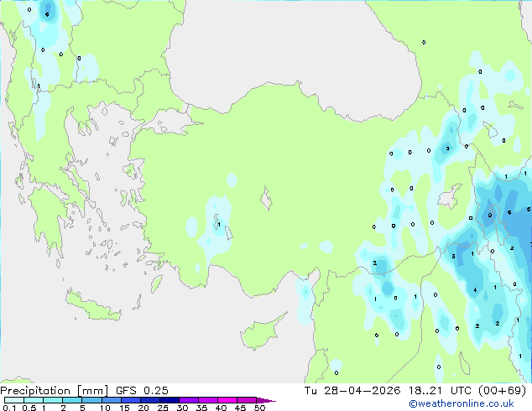Click the Tu 28-04-2026 date text
532x411 pixels.
pyautogui.click(x=352, y=391)
